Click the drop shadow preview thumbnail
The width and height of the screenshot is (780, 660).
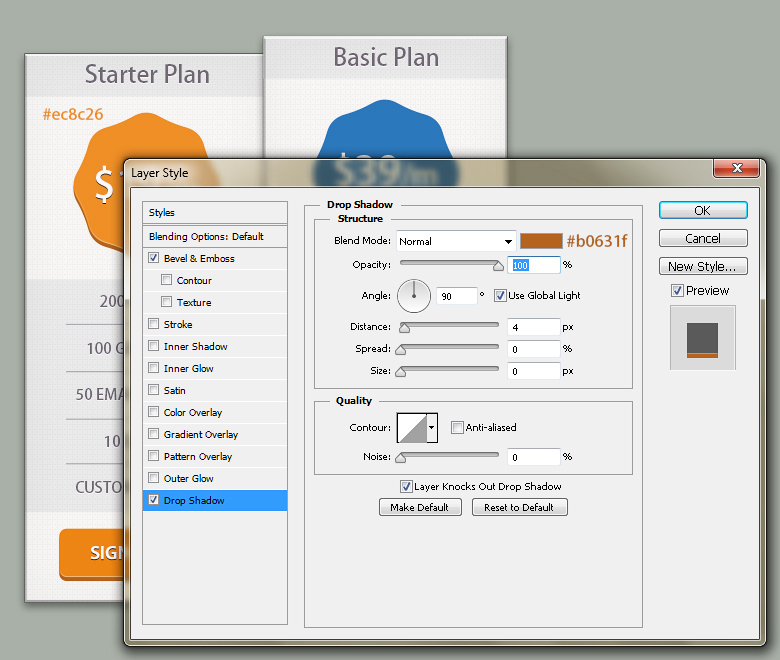click(702, 338)
